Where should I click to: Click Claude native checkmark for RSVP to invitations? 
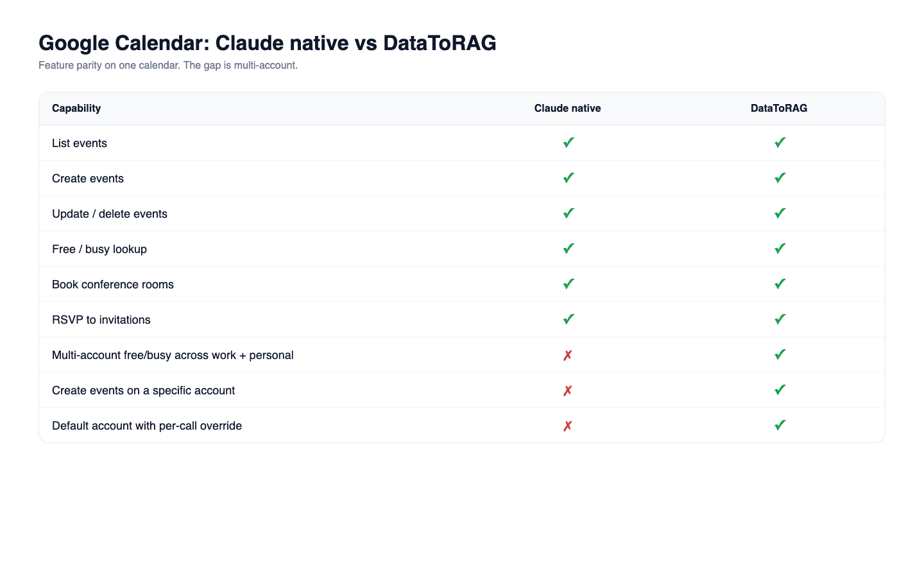[568, 319]
